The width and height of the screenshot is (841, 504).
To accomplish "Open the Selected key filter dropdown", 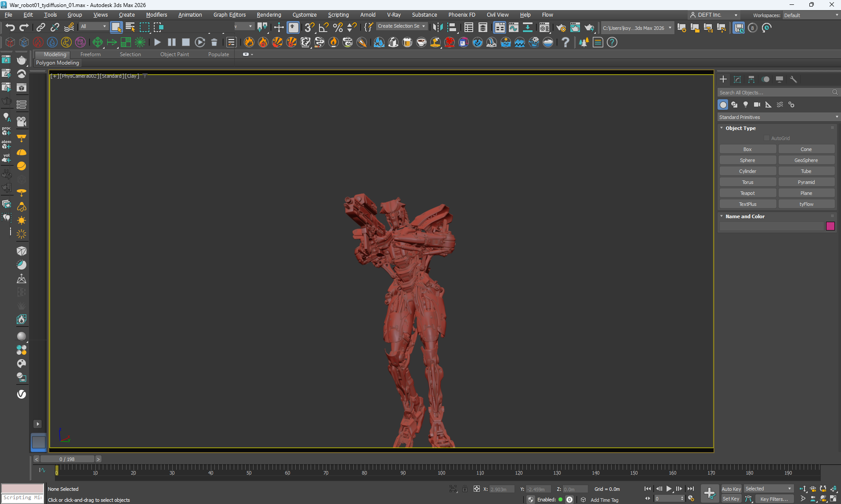I will point(768,489).
